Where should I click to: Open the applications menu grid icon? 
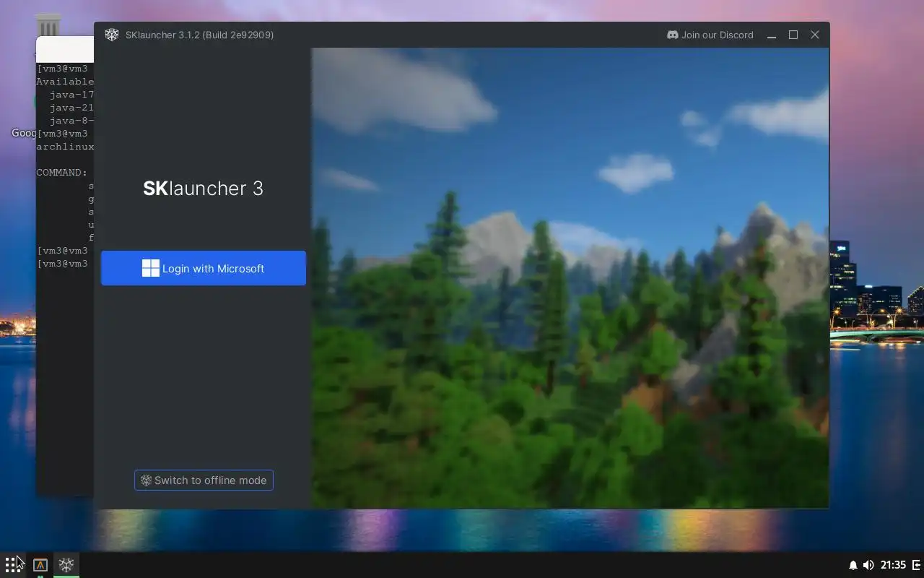[x=13, y=564]
